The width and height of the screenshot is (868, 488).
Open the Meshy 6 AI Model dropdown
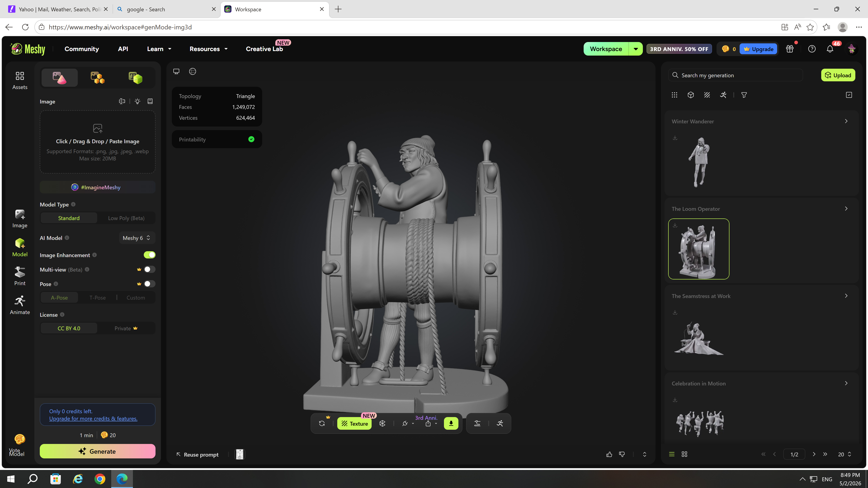137,238
